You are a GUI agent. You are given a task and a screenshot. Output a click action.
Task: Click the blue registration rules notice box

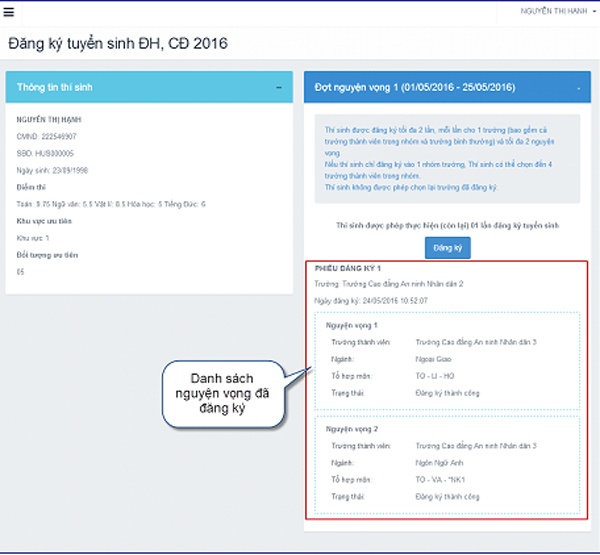pyautogui.click(x=444, y=159)
